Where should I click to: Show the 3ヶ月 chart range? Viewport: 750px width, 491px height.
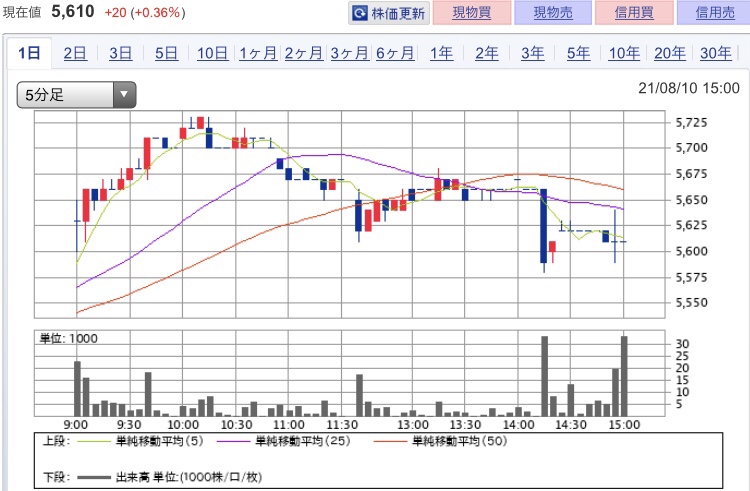coord(350,53)
